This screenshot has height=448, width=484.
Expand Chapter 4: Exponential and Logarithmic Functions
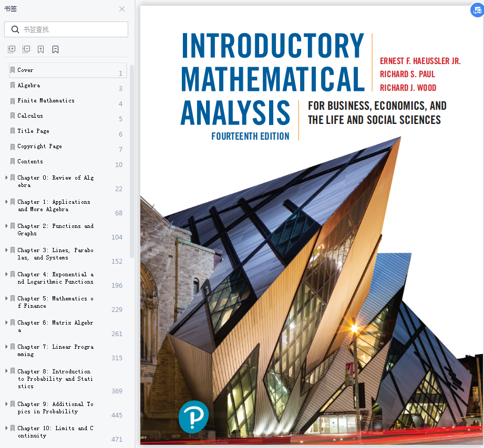pyautogui.click(x=6, y=274)
